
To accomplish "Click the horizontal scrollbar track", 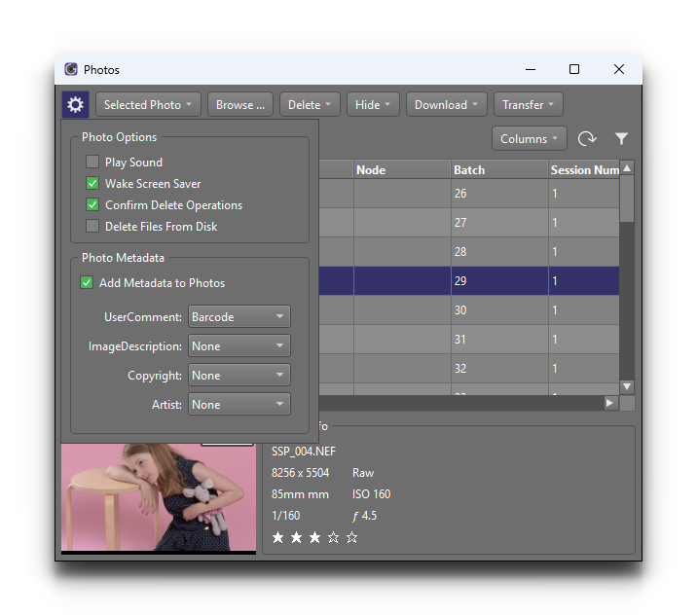I will (460, 403).
